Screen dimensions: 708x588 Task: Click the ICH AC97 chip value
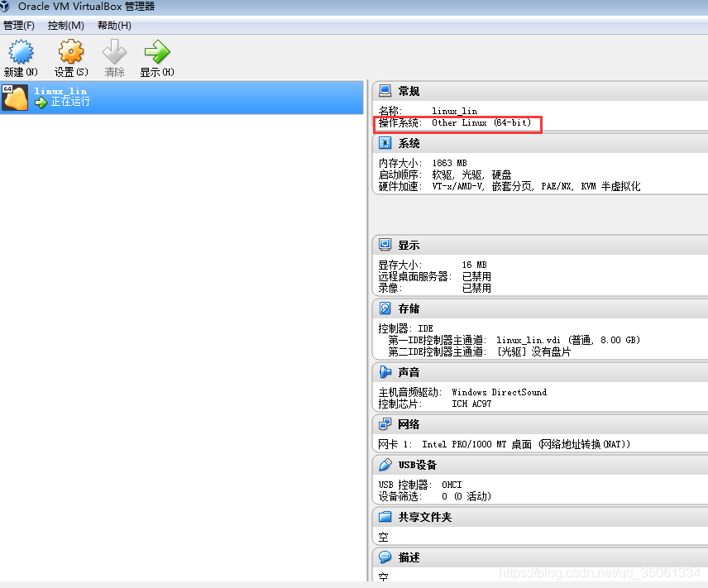pos(471,404)
